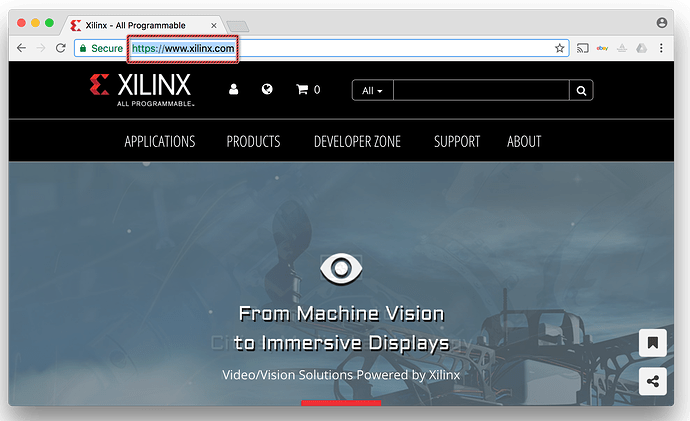Open the PRODUCTS menu
This screenshot has width=690, height=421.
pyautogui.click(x=253, y=142)
